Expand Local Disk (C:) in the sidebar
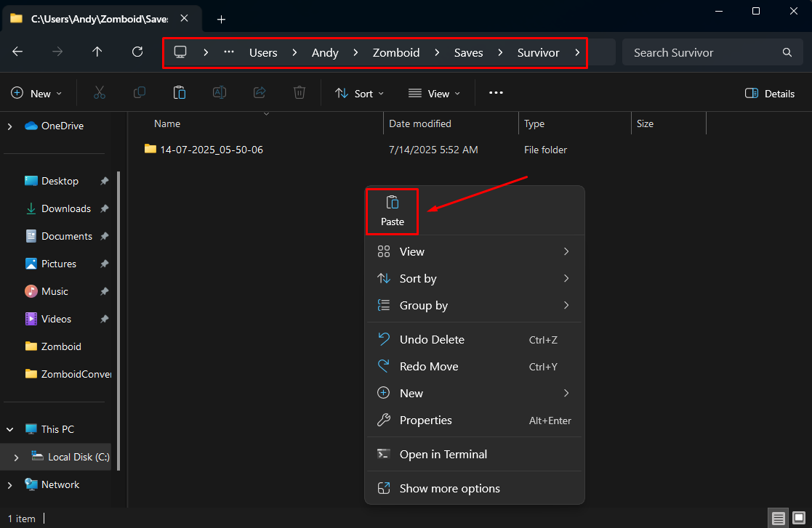Screen dimensions: 812x528 tap(15, 457)
